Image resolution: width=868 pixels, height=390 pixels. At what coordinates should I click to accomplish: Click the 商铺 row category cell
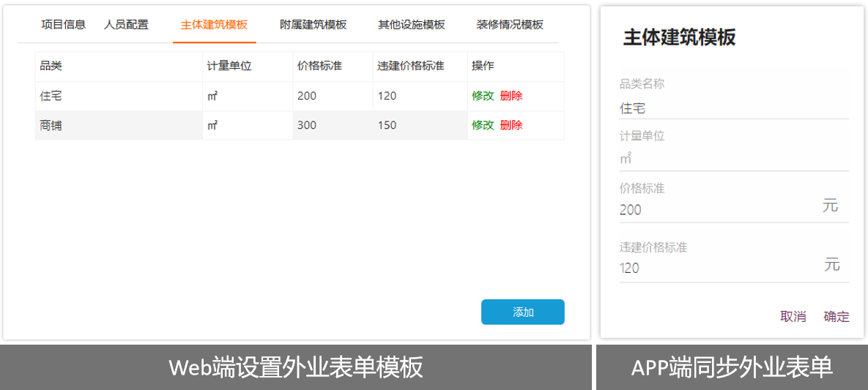click(51, 125)
